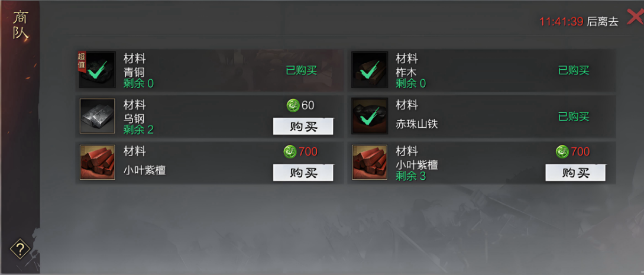
Task: Click the 青铜 bronze item icon
Action: point(98,70)
